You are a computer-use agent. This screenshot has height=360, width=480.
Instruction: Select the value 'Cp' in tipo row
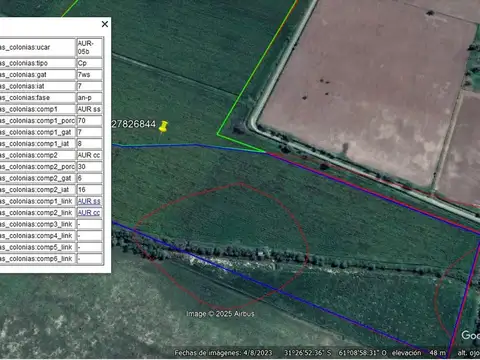click(x=82, y=63)
